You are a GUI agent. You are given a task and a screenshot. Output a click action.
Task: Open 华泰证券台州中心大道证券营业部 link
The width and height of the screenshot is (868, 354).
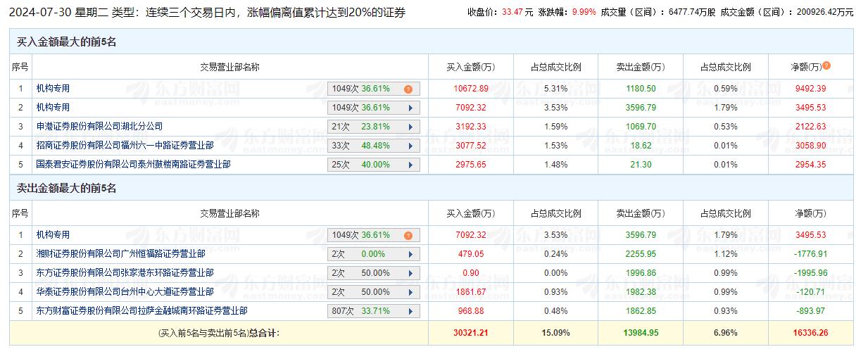(125, 292)
